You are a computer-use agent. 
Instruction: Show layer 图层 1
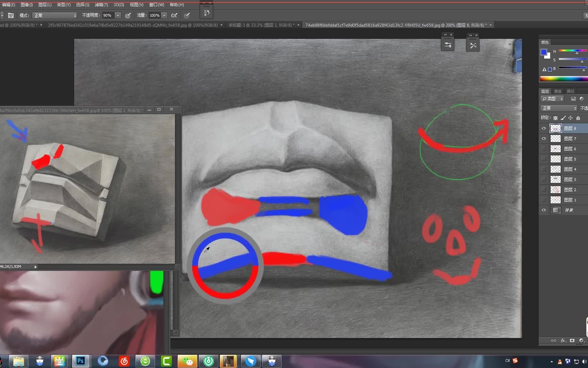[x=544, y=200]
